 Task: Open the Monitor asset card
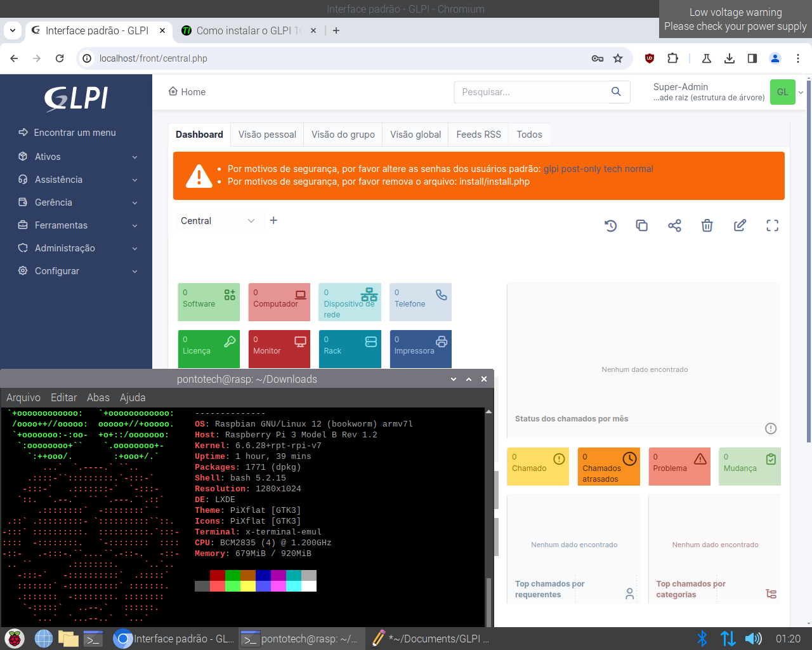[279, 348]
